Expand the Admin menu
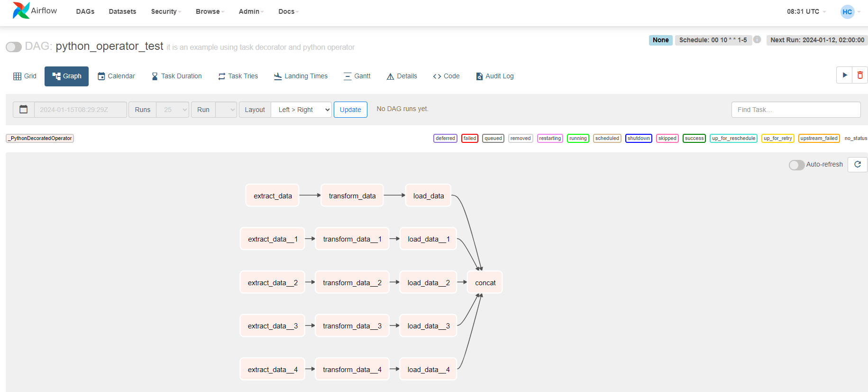Image resolution: width=868 pixels, height=392 pixels. pos(251,11)
